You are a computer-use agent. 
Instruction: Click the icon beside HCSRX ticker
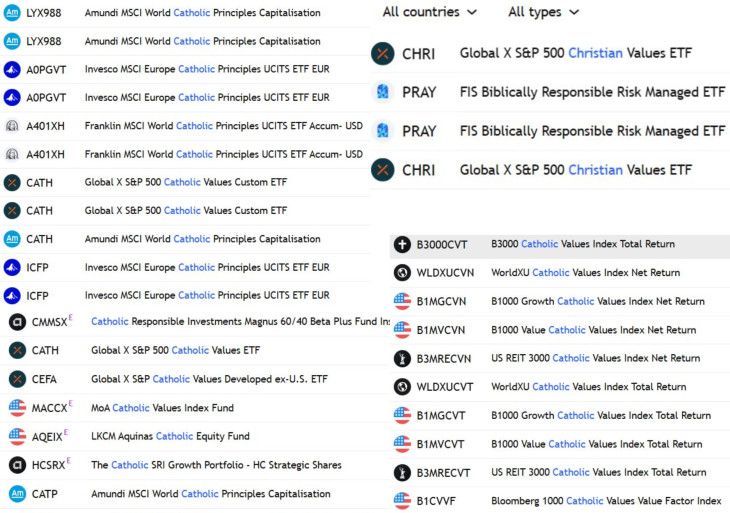click(x=17, y=465)
